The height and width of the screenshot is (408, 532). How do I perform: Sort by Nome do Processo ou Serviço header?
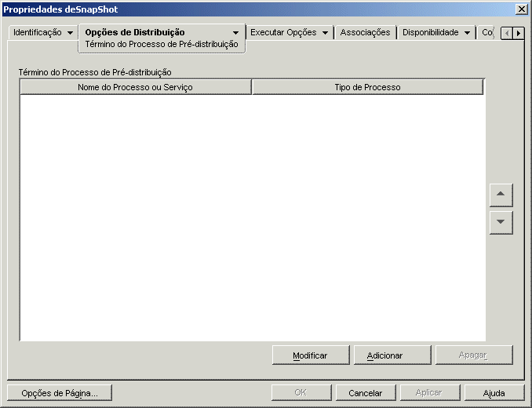click(136, 87)
